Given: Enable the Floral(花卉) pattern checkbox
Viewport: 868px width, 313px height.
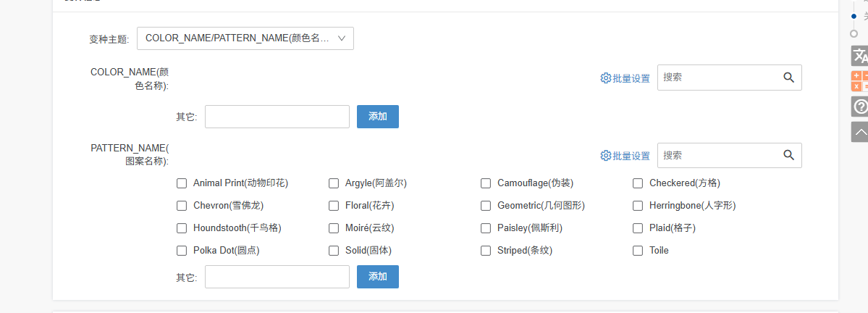Looking at the screenshot, I should (x=334, y=206).
